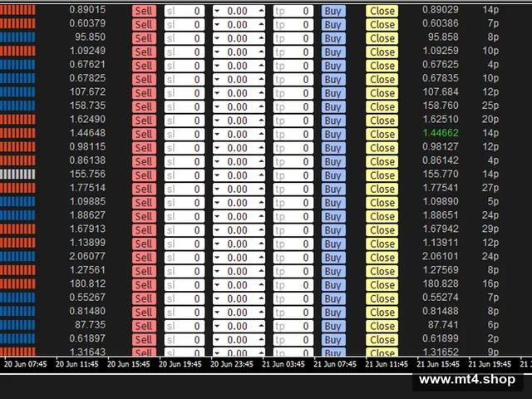Buy on the green 1.44662 row

click(333, 135)
